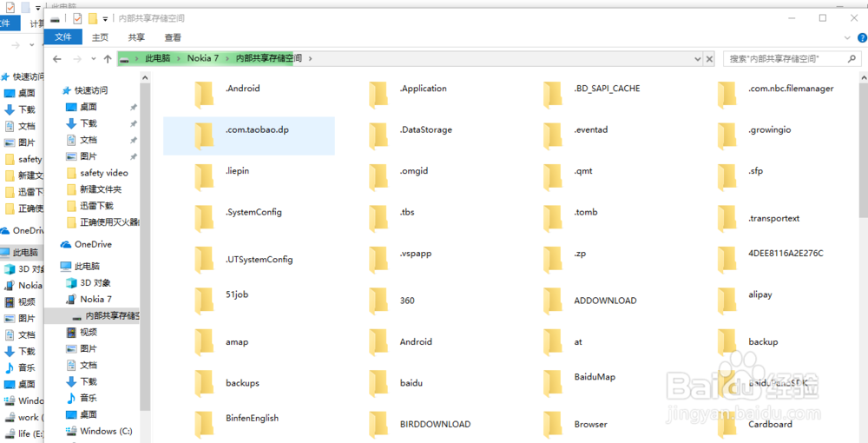Open the .DataStorage folder icon

pos(378,136)
